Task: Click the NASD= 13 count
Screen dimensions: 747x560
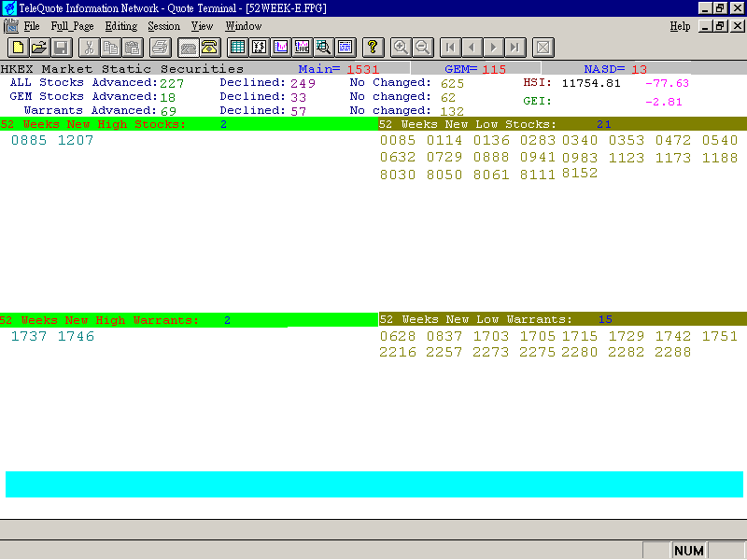Action: pos(615,69)
